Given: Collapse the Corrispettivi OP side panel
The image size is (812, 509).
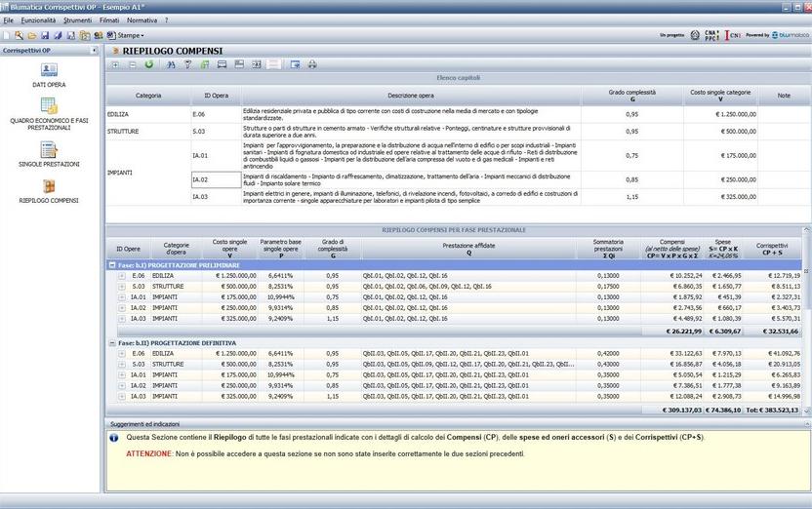Looking at the screenshot, I should pyautogui.click(x=94, y=50).
